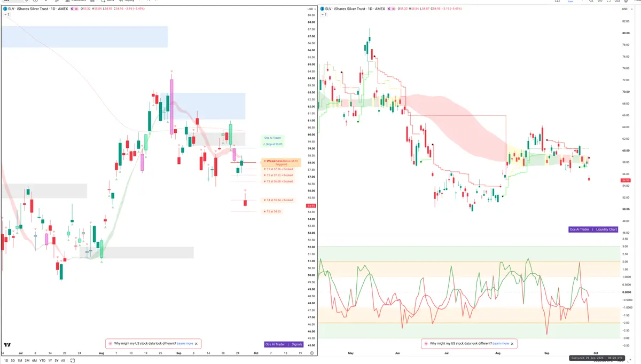Click the Captured 29 Sep 2026 timestamp text
Viewport: 641px width, 364px height.
tap(596, 358)
